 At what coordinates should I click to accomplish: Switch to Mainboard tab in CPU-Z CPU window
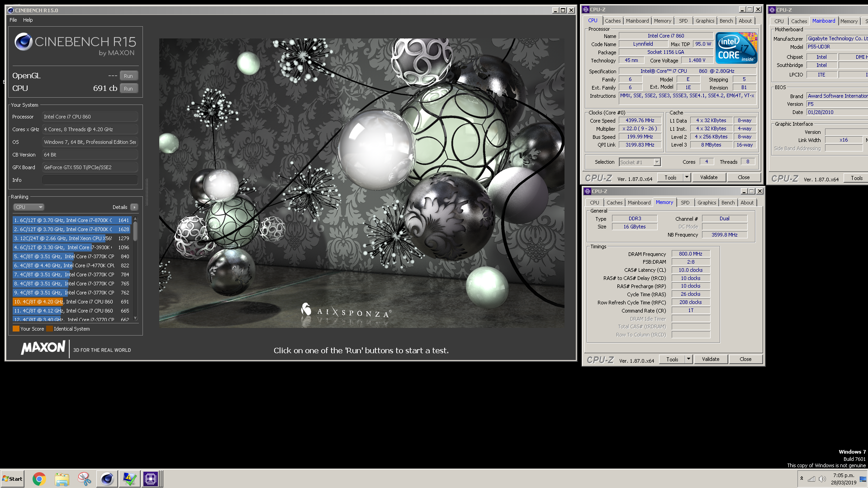pos(637,21)
